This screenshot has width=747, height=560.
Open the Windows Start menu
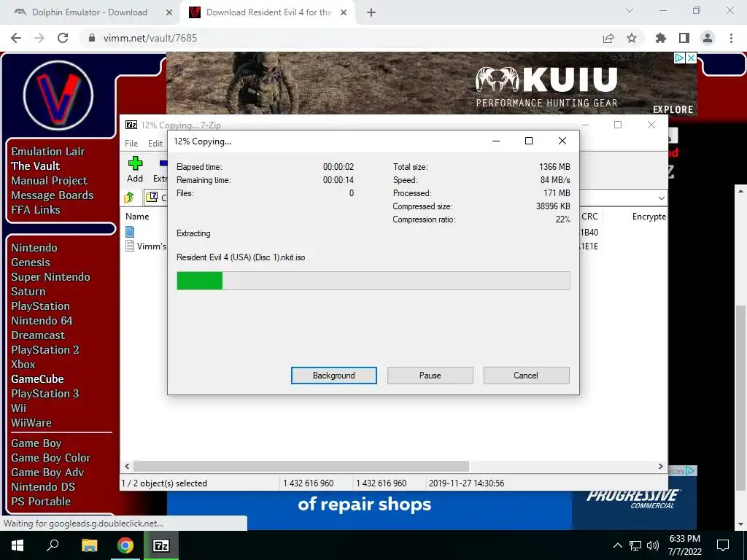click(x=18, y=545)
